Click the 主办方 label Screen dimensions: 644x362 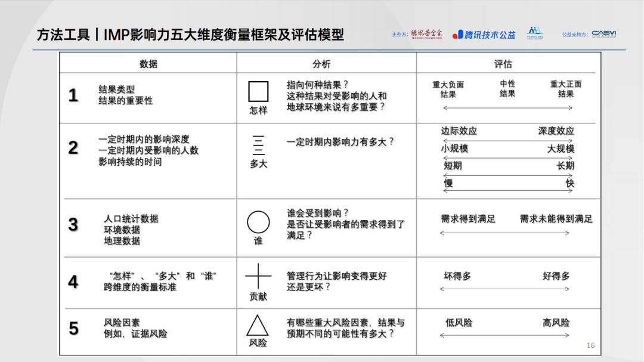[x=400, y=35]
